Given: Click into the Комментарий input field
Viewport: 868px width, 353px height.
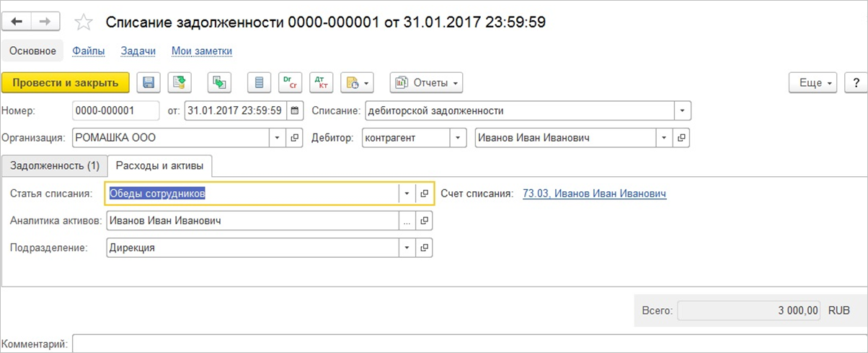Looking at the screenshot, I should pos(469,344).
